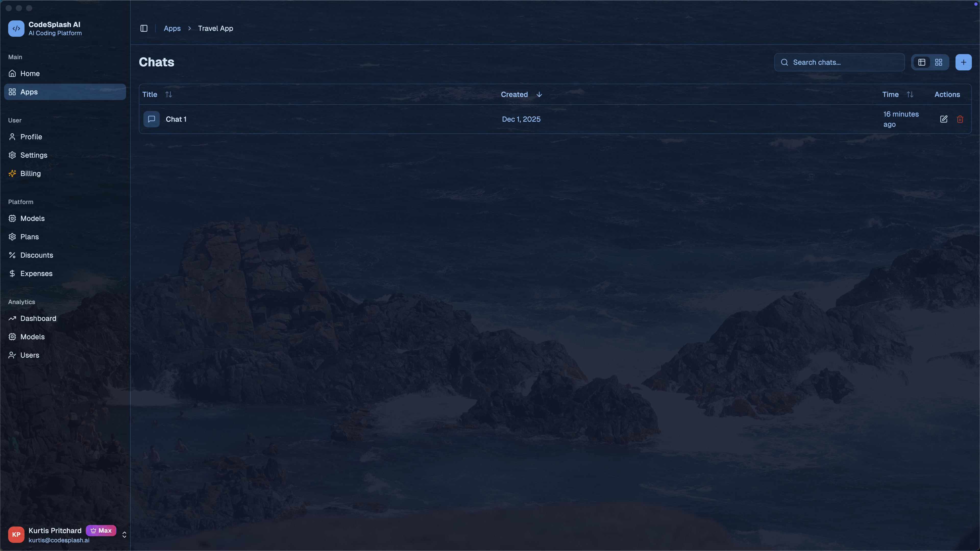Image resolution: width=980 pixels, height=551 pixels.
Task: Delete Chat 1 with trash icon
Action: click(960, 119)
